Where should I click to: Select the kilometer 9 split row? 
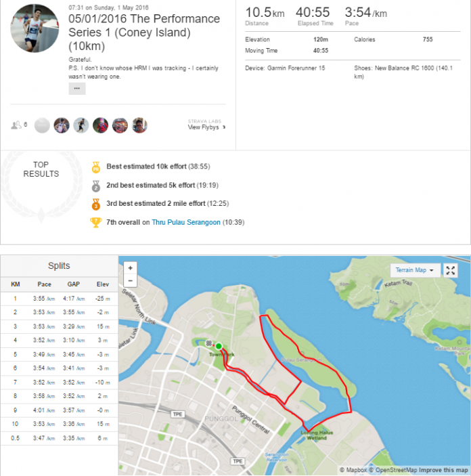(59, 410)
